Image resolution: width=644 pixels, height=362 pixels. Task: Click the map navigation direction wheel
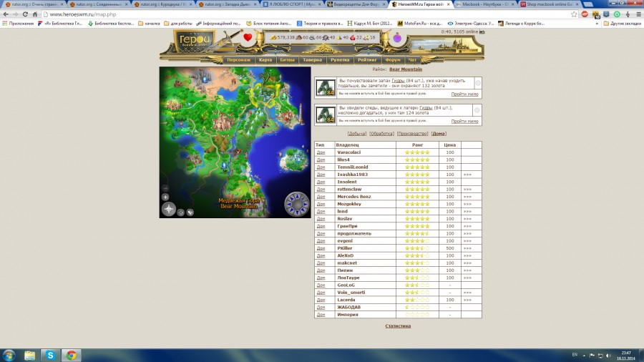296,204
